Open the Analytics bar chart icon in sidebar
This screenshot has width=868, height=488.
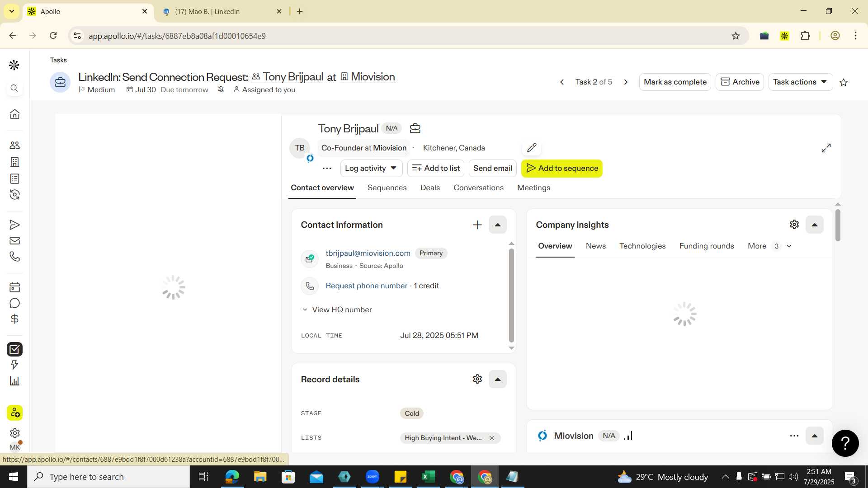[x=14, y=381]
